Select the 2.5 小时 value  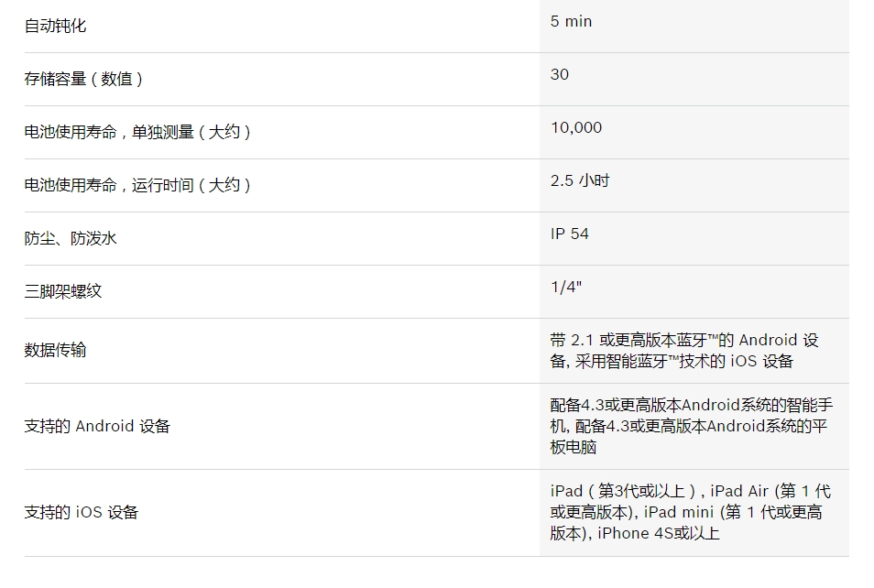[x=580, y=180]
